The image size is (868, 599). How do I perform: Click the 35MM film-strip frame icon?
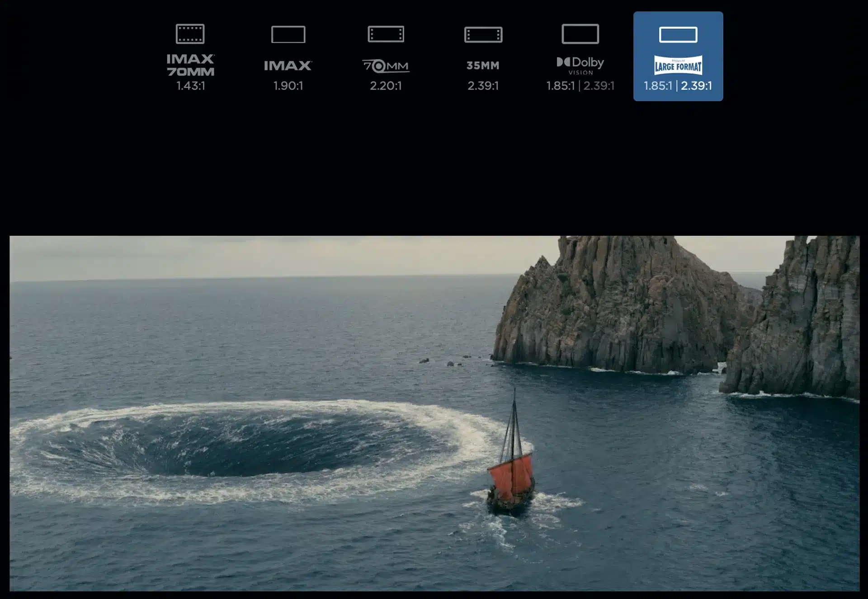click(x=483, y=34)
